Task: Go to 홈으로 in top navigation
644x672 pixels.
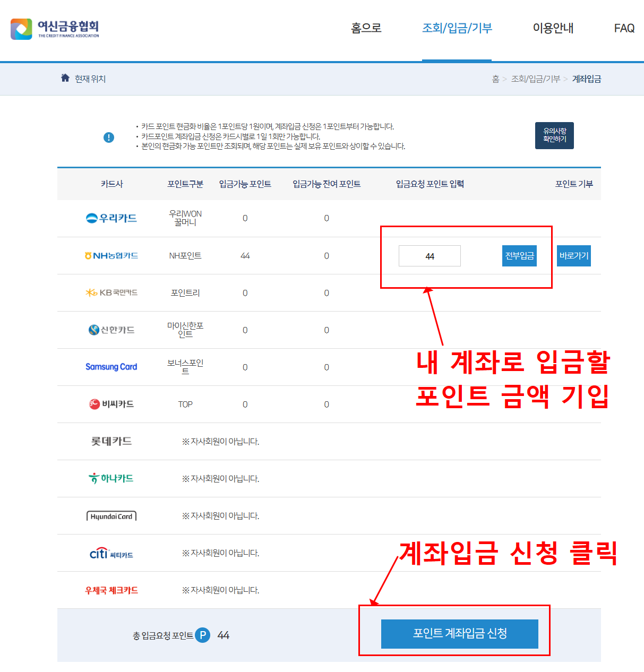Action: coord(366,28)
